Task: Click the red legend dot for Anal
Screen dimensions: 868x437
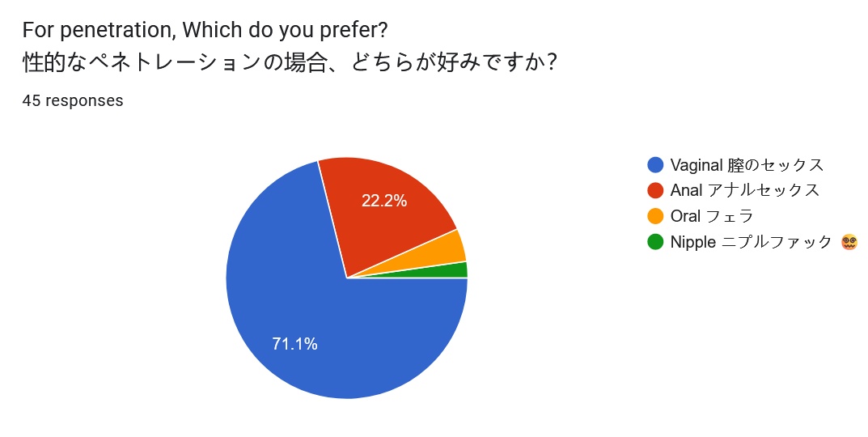Action: click(655, 190)
